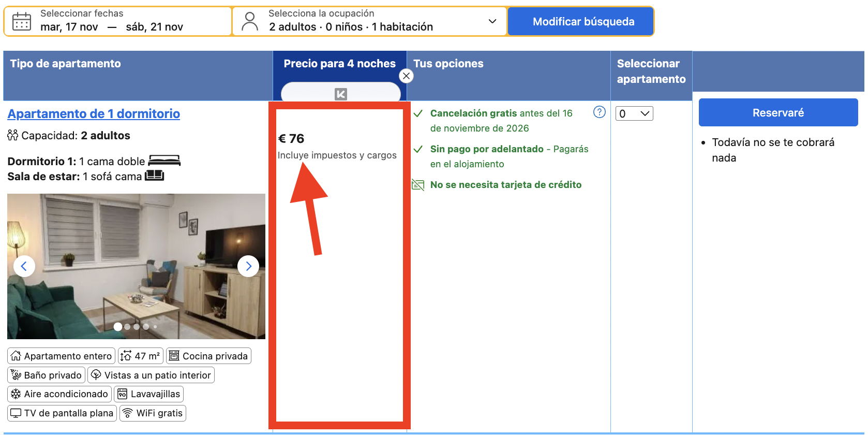
Task: Click the Lavavajillas tag
Action: pyautogui.click(x=148, y=394)
